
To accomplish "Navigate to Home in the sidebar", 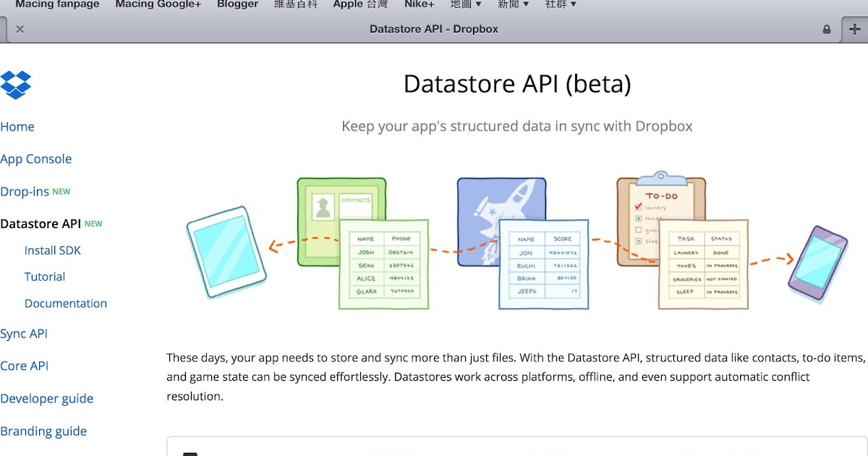I will [x=17, y=127].
